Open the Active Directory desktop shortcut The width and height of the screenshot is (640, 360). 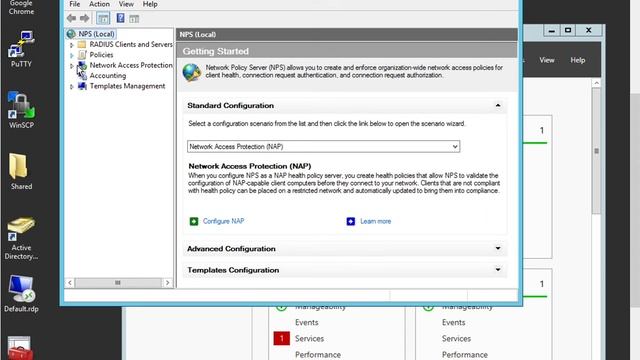tap(21, 238)
